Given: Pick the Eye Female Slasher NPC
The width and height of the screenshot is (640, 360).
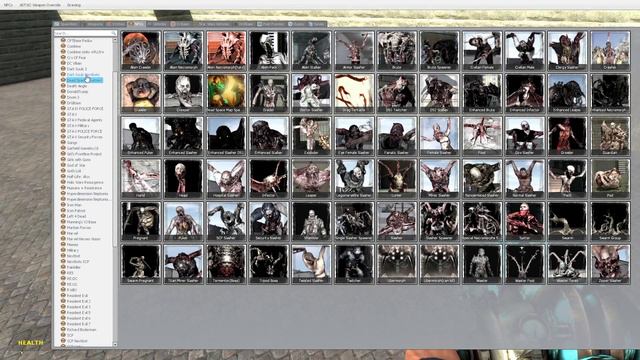Looking at the screenshot, I should click(x=354, y=136).
